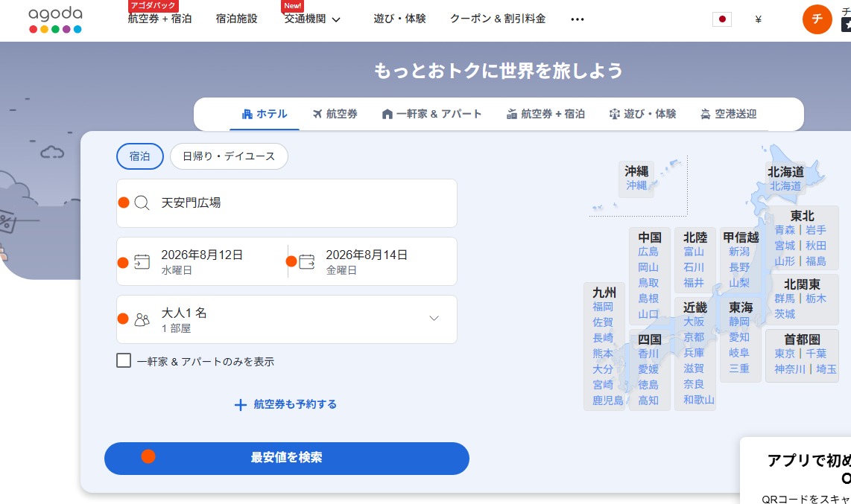This screenshot has height=504, width=851.
Task: Open the Japan flag language selector
Action: [722, 19]
